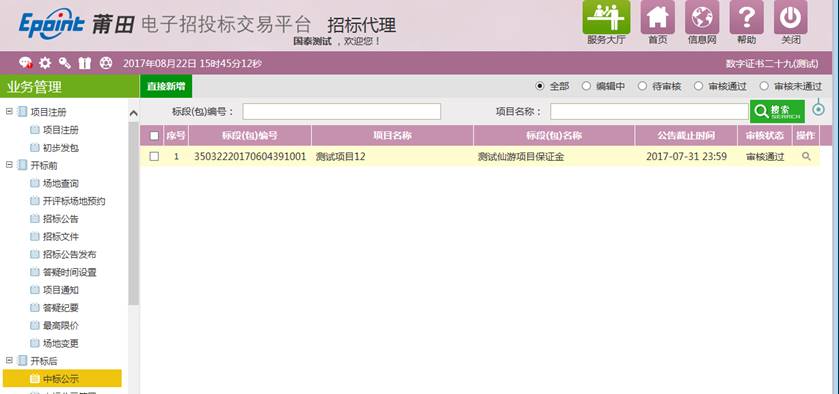This screenshot has width=839, height=394.
Task: Click the sidebar scroll-up chevron
Action: [x=134, y=113]
